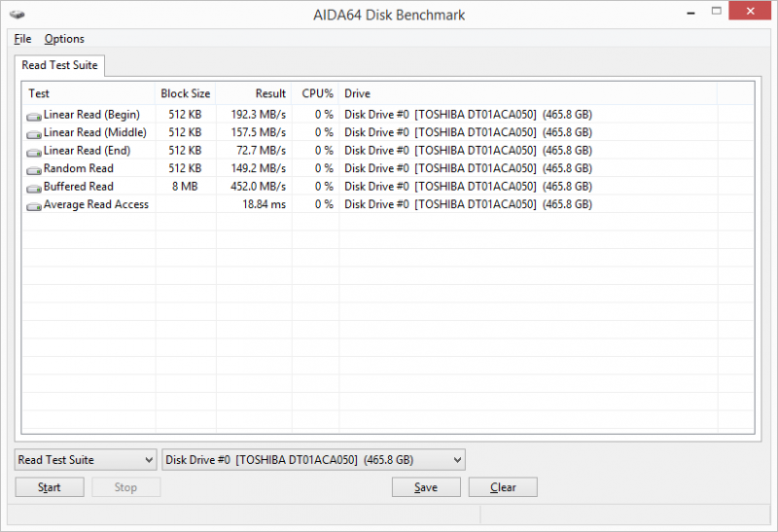Click 0 % CPU in Linear Read (Middle) row
Image resolution: width=778 pixels, height=532 pixels.
point(324,132)
